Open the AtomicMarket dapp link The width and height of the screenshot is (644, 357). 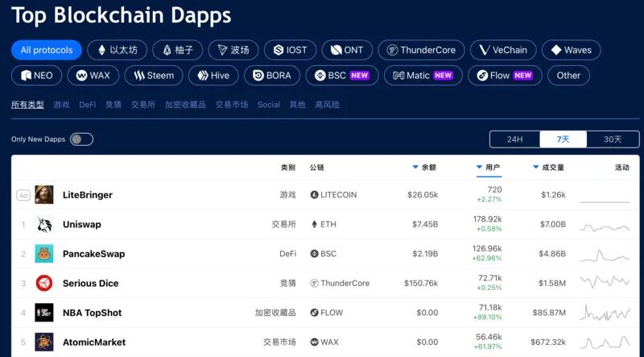pyautogui.click(x=94, y=342)
